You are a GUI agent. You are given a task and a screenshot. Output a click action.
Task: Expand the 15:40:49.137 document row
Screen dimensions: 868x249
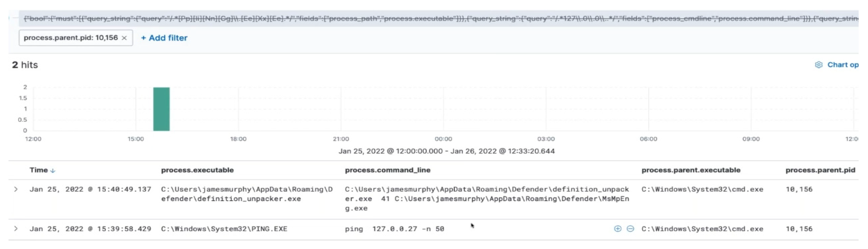tap(16, 189)
